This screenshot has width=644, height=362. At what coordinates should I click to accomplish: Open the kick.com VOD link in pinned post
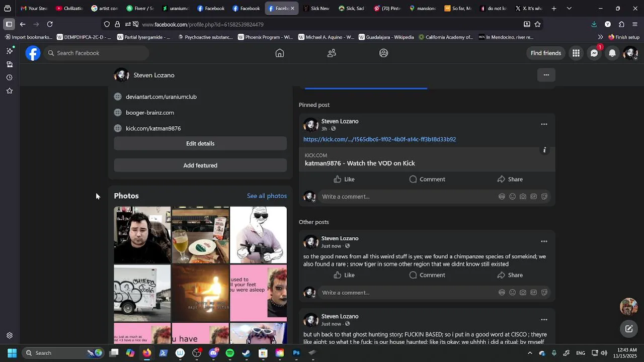click(x=379, y=139)
